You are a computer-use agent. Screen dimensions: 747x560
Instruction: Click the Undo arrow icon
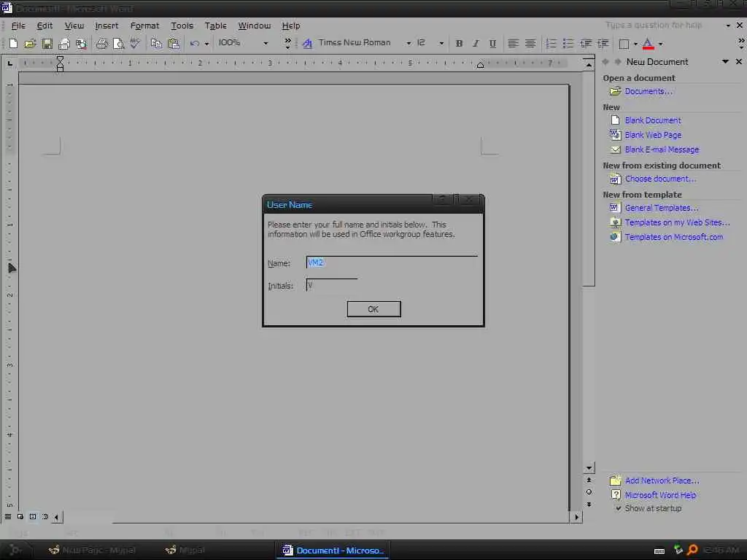194,44
